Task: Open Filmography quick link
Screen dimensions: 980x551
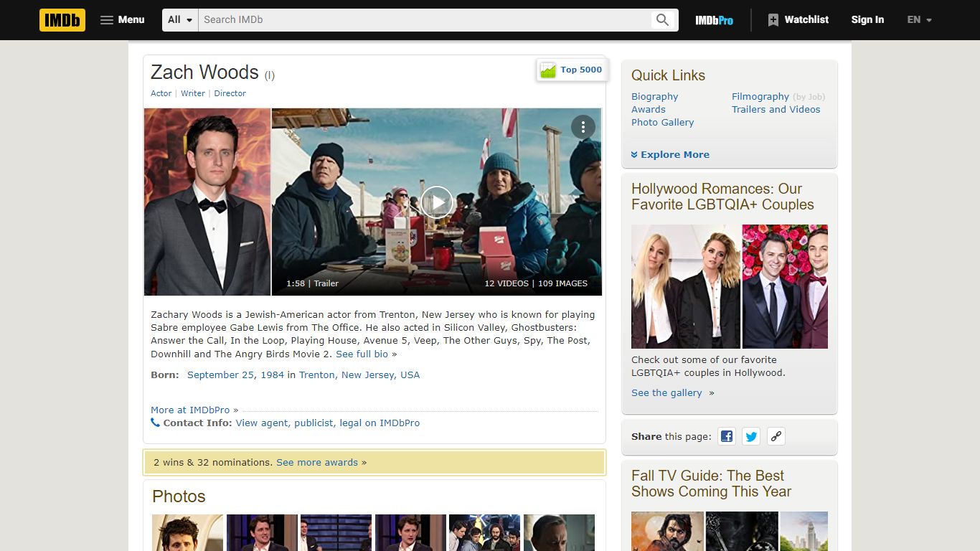Action: pos(760,96)
